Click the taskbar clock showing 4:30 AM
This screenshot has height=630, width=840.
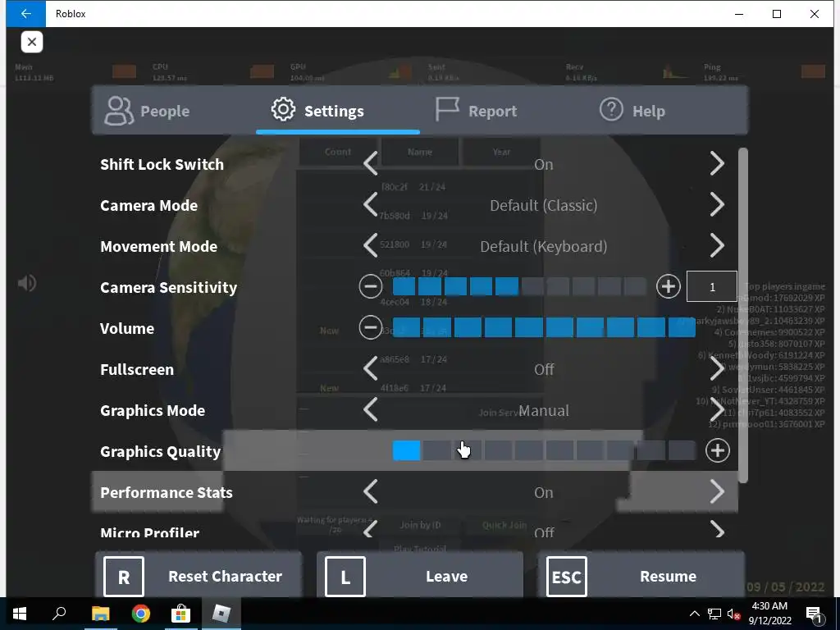coord(769,614)
